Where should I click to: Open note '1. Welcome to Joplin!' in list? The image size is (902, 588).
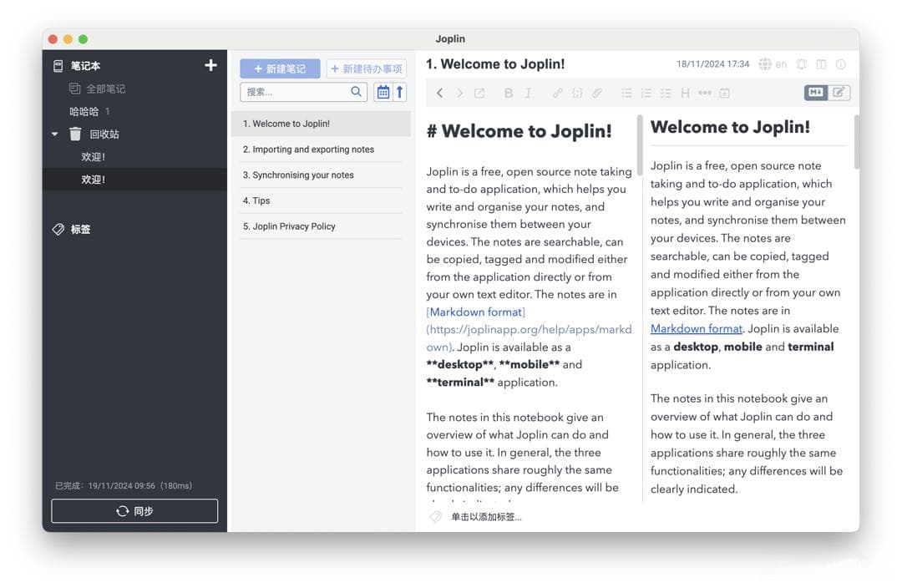click(321, 124)
